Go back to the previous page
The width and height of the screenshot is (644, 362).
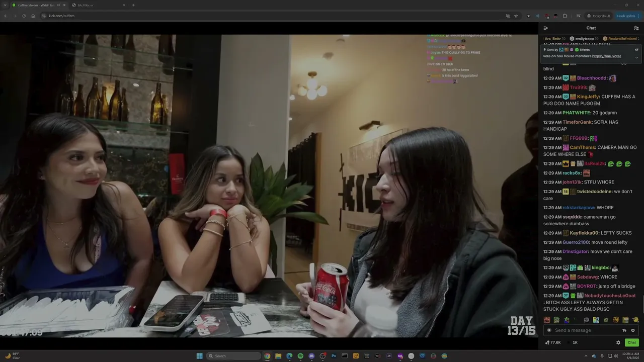(x=6, y=16)
